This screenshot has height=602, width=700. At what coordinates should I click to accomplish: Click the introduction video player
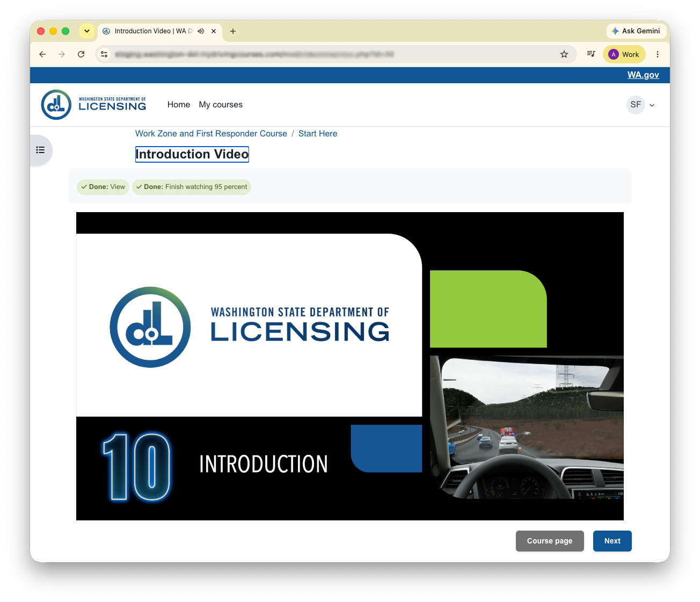[x=350, y=366]
